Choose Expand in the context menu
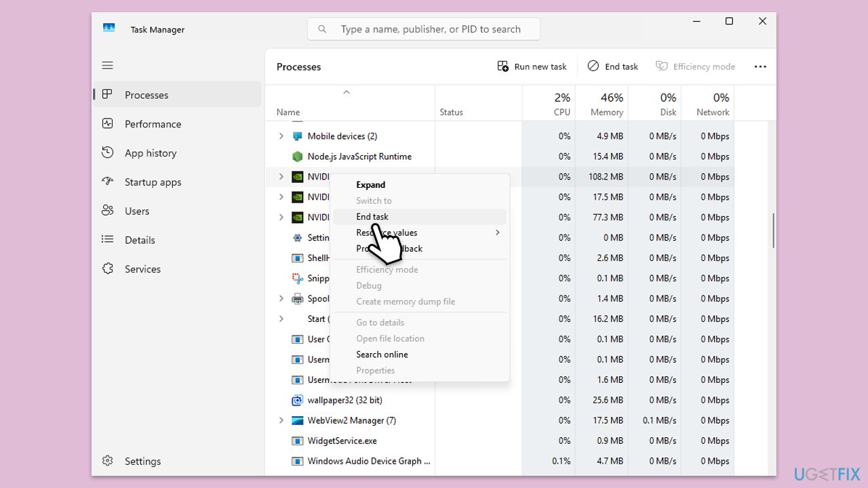868x488 pixels. point(420,184)
